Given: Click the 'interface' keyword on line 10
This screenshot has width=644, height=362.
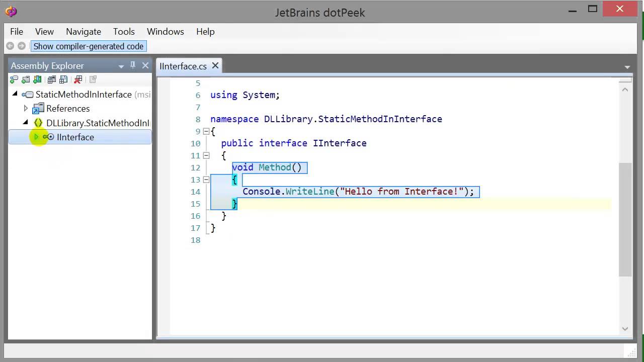Looking at the screenshot, I should point(283,143).
